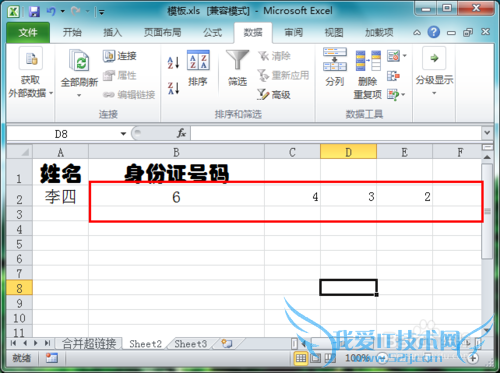This screenshot has width=500, height=373.
Task: Open the Undo history dropdown arrow
Action: coord(62,12)
